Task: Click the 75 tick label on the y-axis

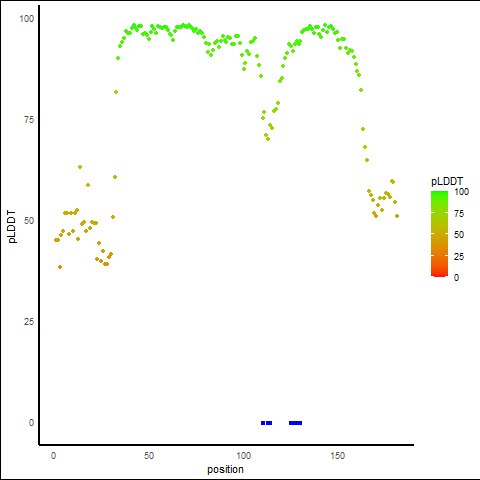Action: click(29, 120)
